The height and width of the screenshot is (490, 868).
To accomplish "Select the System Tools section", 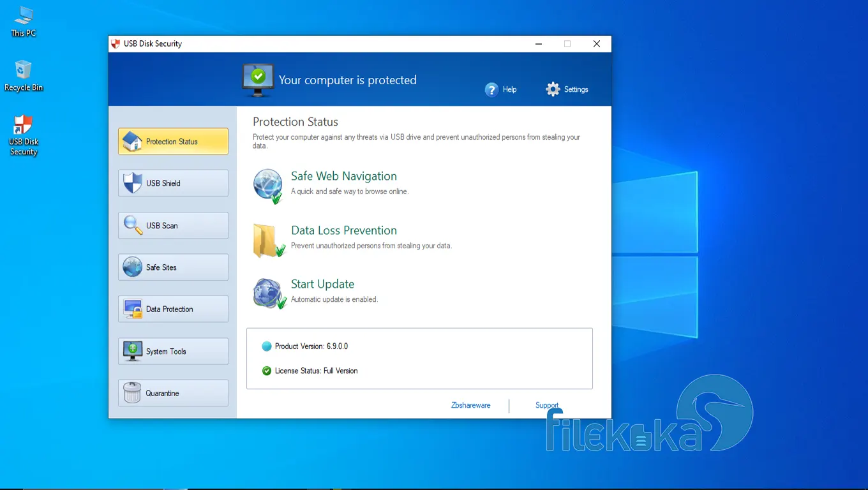I will (x=173, y=351).
